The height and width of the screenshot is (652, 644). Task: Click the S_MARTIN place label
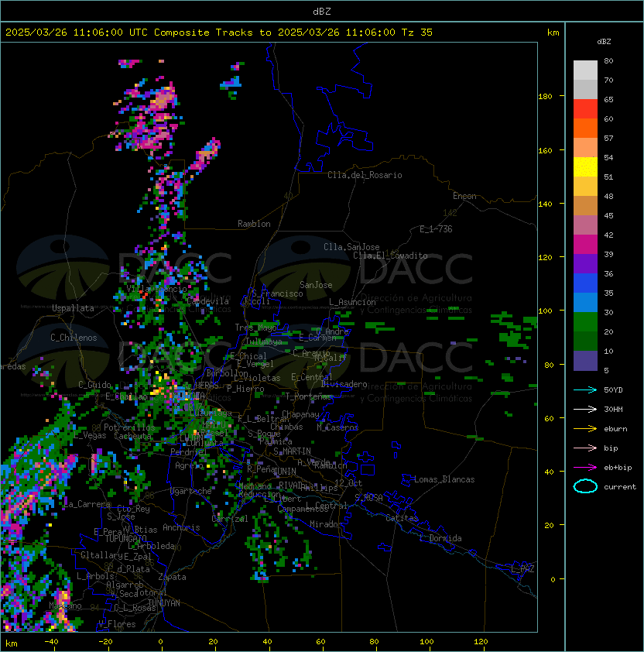click(x=292, y=451)
